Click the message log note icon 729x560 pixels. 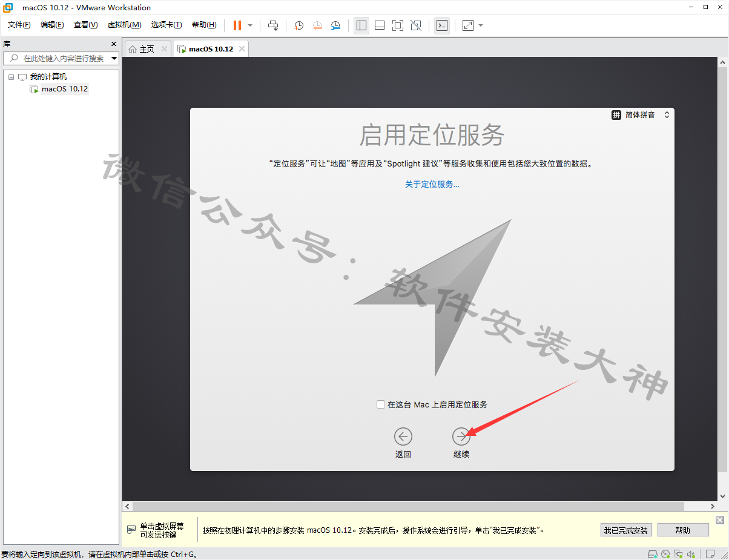[711, 554]
